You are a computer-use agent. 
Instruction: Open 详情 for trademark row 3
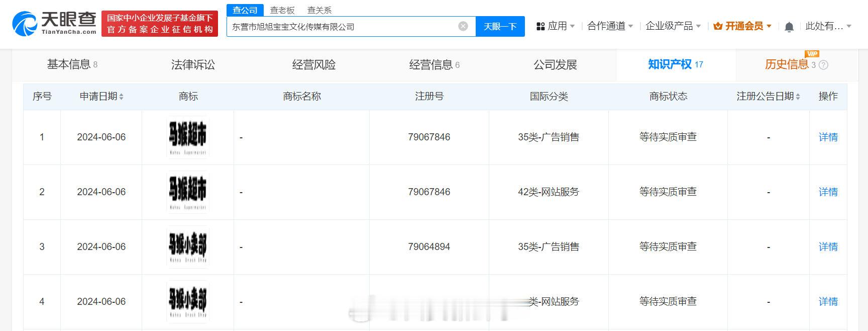tap(828, 246)
